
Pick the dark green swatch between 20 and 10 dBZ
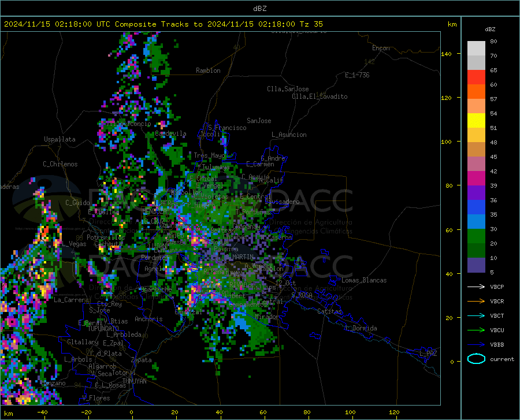(476, 251)
